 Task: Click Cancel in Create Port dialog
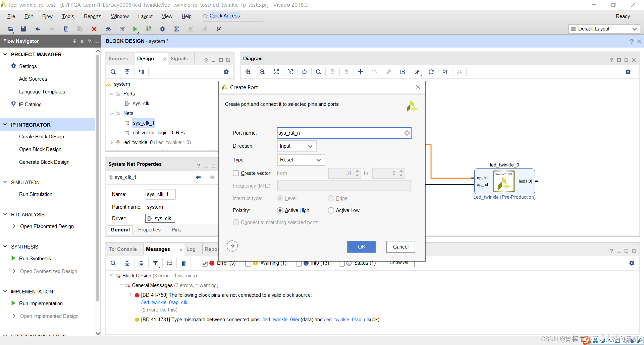(400, 247)
